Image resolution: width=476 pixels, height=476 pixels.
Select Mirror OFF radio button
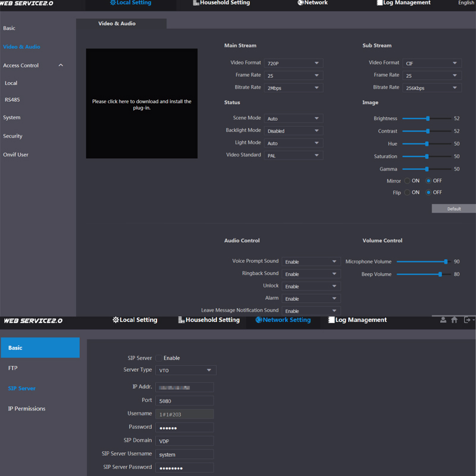(x=428, y=181)
